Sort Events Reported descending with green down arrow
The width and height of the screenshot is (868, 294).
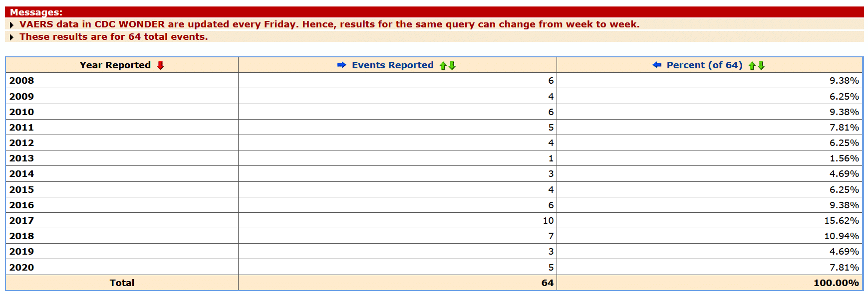coord(452,65)
